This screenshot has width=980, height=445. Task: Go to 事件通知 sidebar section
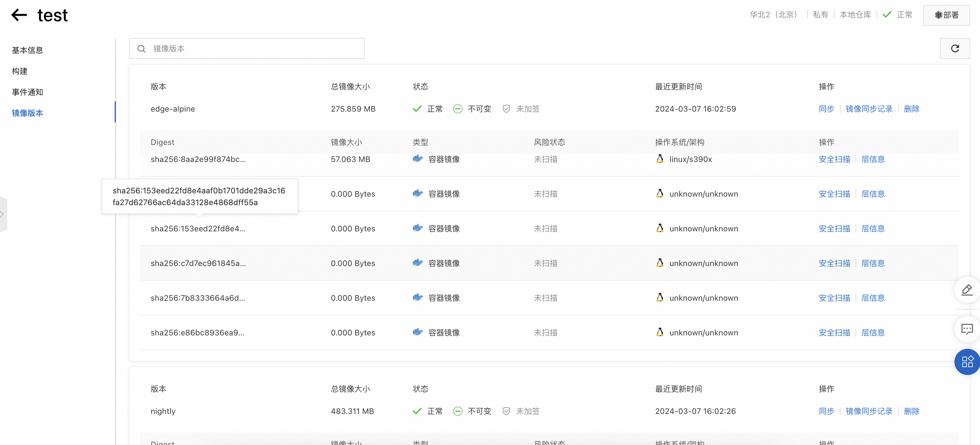point(28,92)
